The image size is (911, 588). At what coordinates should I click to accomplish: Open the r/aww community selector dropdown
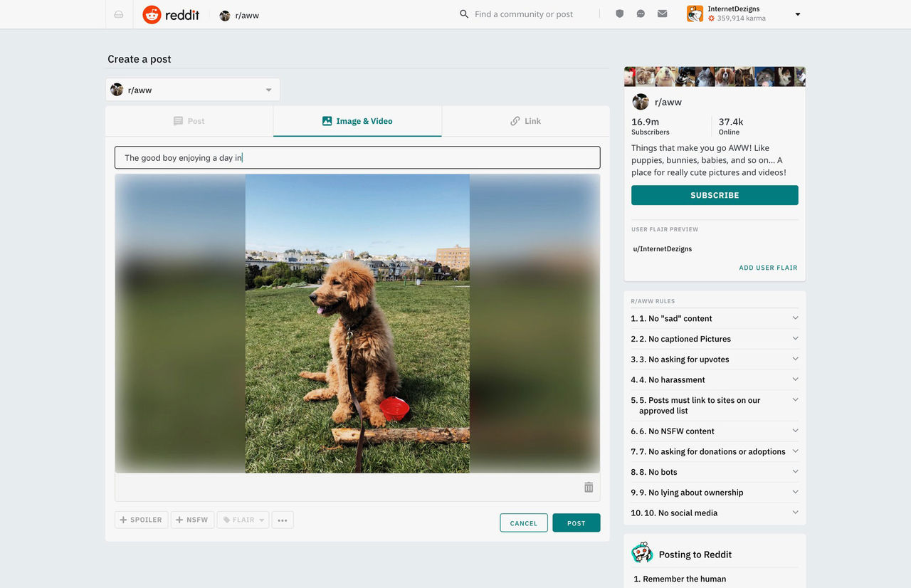click(x=192, y=90)
